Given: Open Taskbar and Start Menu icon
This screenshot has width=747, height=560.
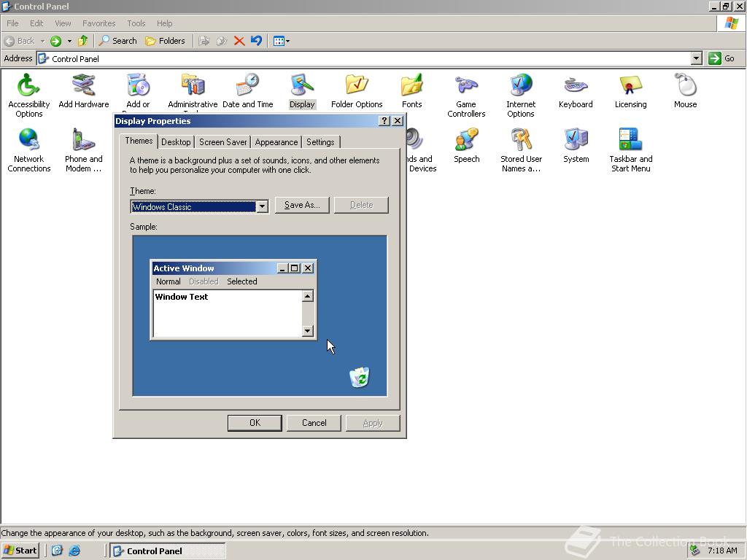Looking at the screenshot, I should coord(631,149).
